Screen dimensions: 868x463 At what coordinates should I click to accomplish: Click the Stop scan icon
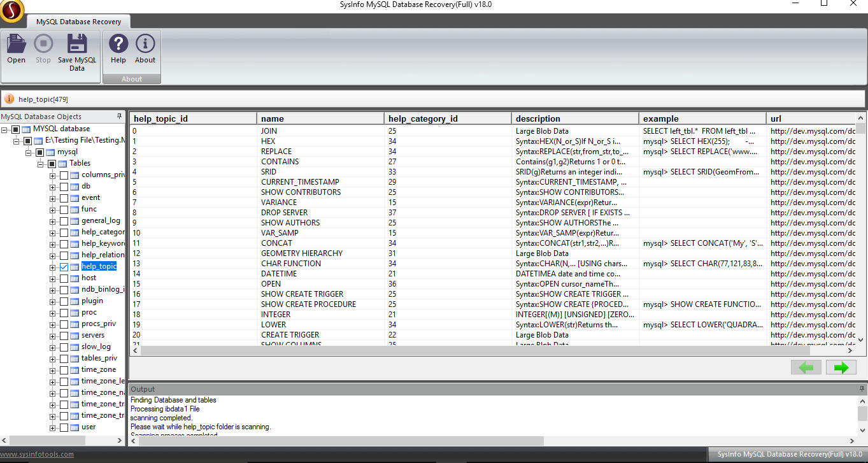point(43,45)
